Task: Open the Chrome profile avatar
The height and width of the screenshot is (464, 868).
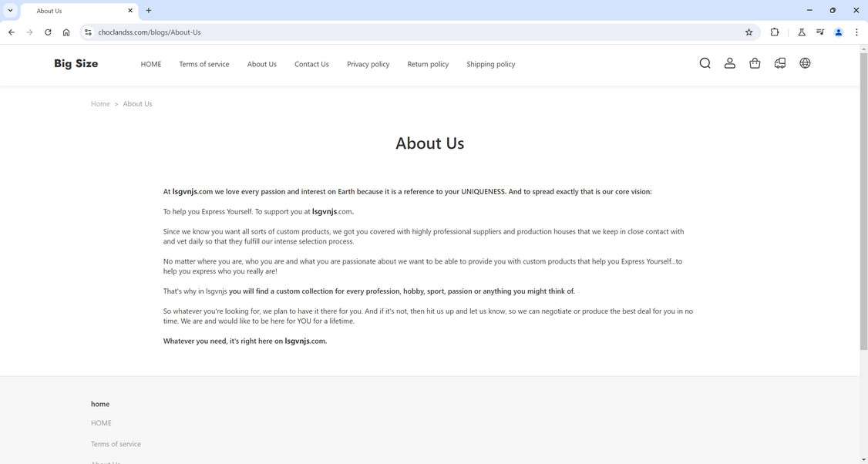Action: [838, 32]
